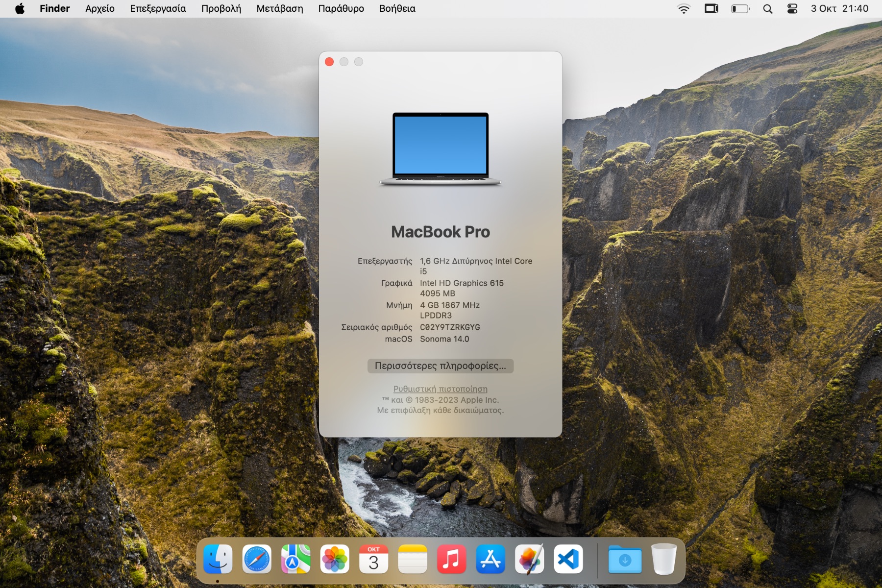Click the Επεξεργαστής label

point(385,261)
